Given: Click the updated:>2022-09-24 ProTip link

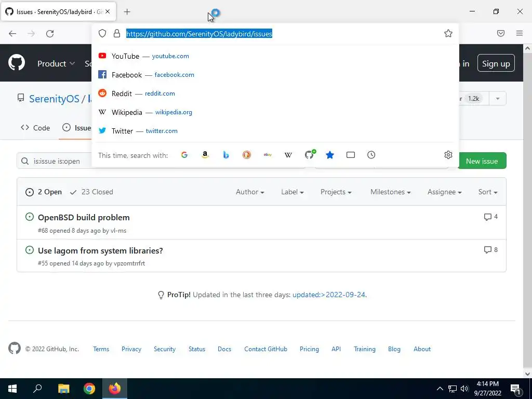Looking at the screenshot, I should (329, 295).
